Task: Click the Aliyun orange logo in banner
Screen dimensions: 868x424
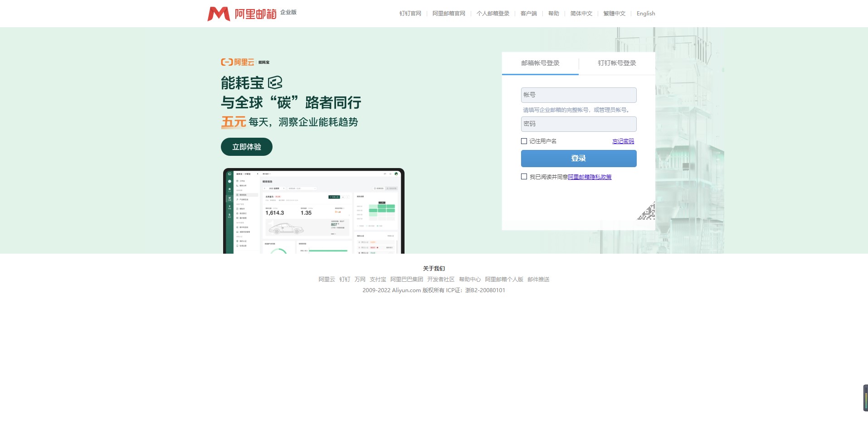Action: (238, 62)
